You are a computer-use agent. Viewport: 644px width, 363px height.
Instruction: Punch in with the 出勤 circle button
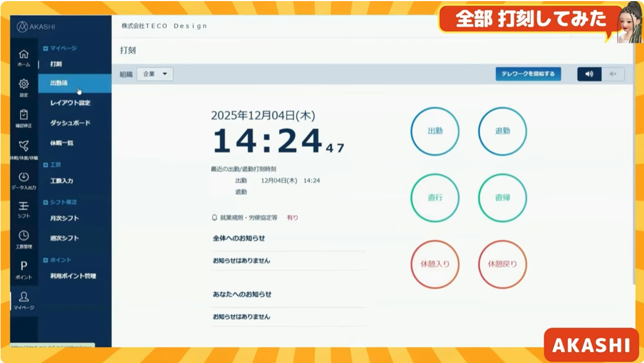[x=435, y=132]
